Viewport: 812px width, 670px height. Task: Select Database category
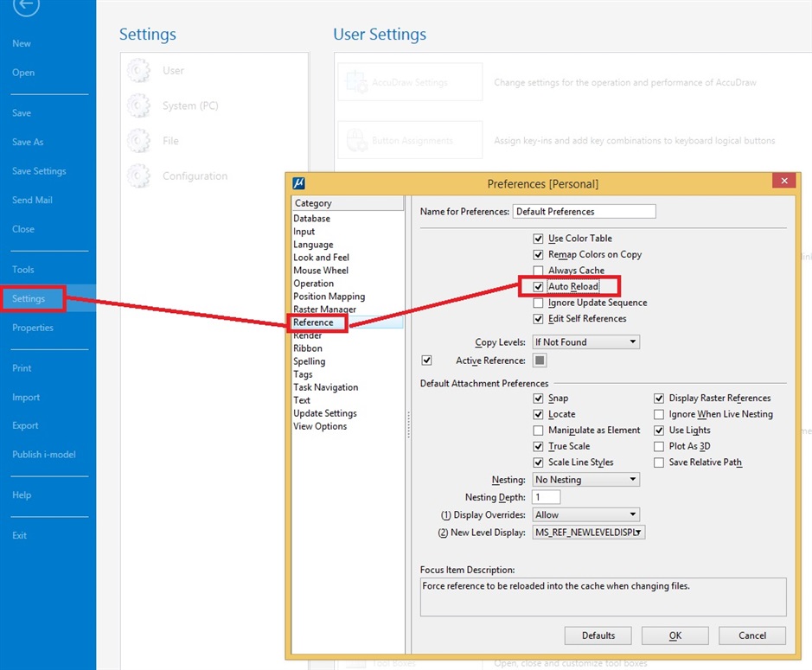click(x=312, y=219)
